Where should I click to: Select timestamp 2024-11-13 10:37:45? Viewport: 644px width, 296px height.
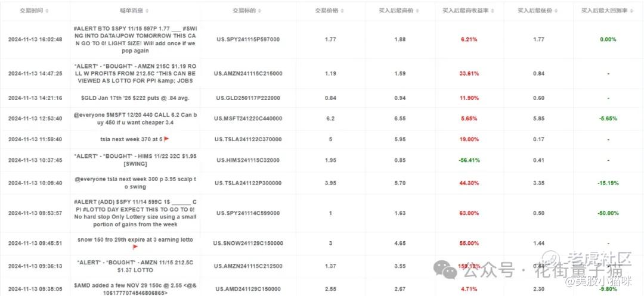35,160
